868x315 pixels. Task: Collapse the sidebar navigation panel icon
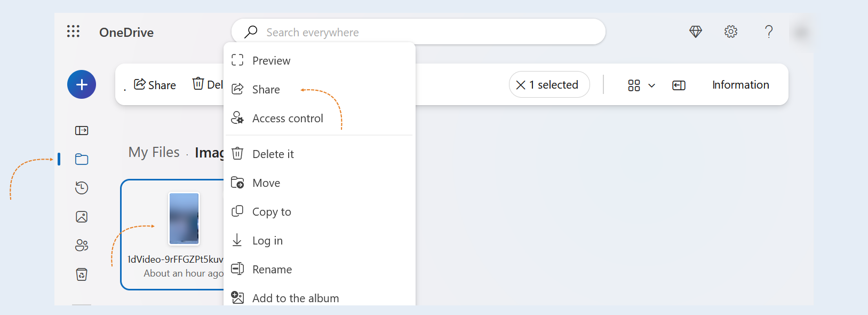tap(82, 130)
